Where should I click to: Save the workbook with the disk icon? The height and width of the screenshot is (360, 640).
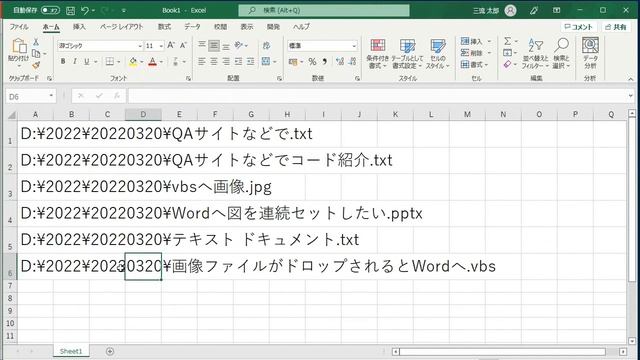point(70,11)
